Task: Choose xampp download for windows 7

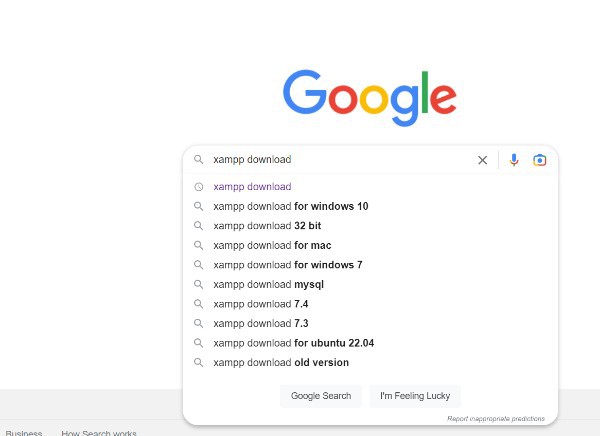Action: (x=370, y=265)
